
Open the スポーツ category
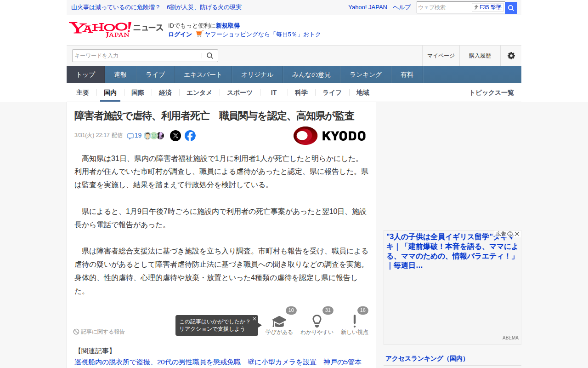[x=240, y=92]
